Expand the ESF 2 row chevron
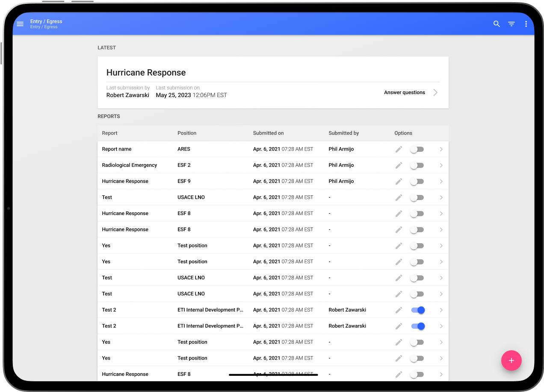 [441, 165]
